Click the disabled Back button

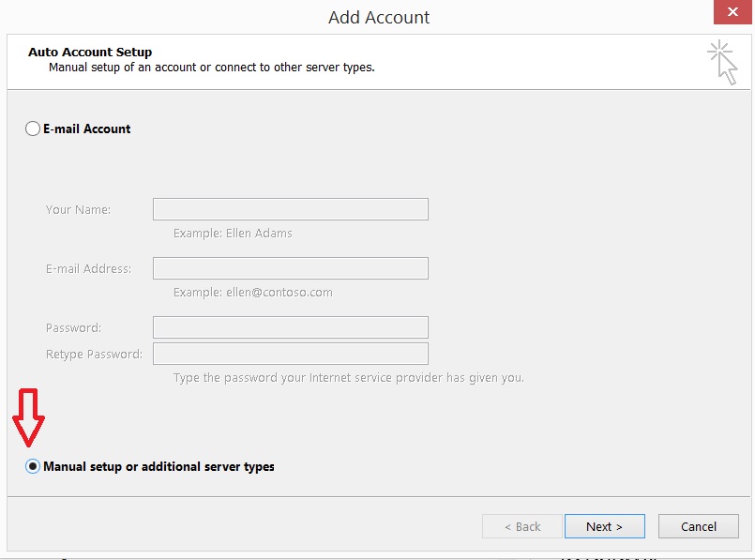click(521, 526)
